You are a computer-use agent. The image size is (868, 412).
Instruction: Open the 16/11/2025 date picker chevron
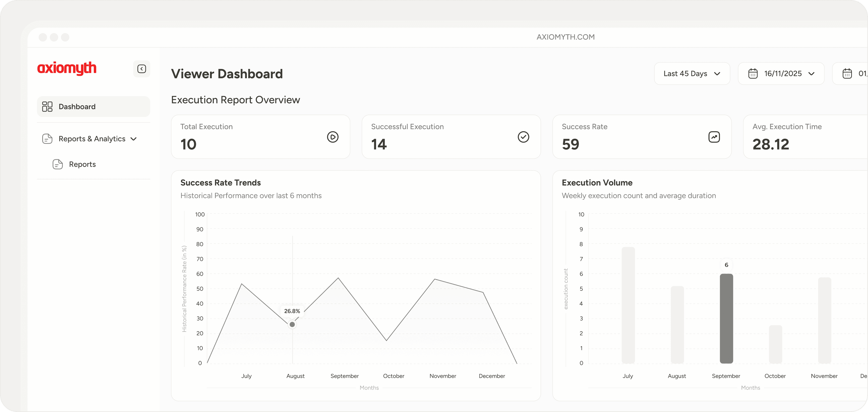(812, 74)
